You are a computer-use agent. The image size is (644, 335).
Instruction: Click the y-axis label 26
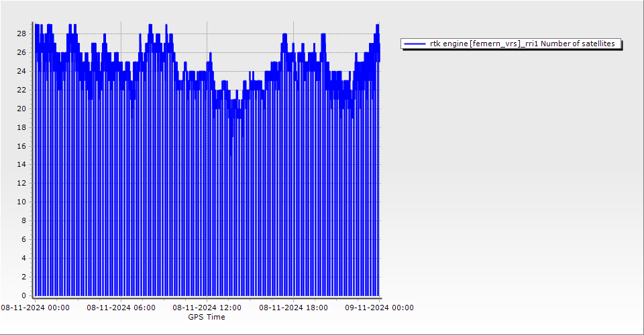tap(21, 52)
